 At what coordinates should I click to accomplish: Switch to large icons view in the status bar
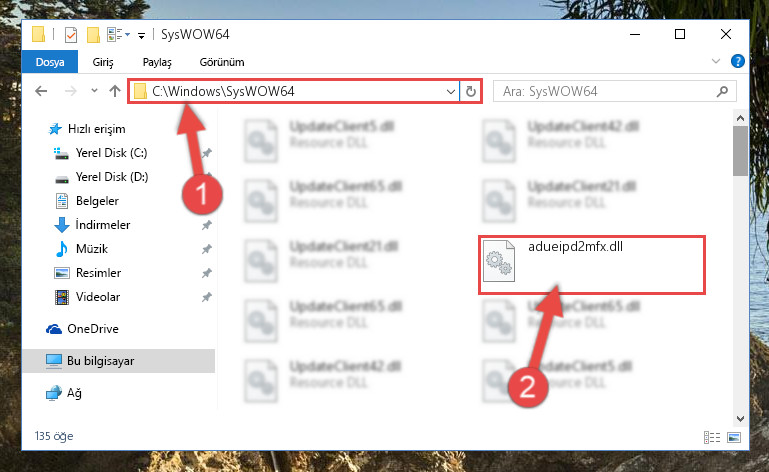[734, 437]
